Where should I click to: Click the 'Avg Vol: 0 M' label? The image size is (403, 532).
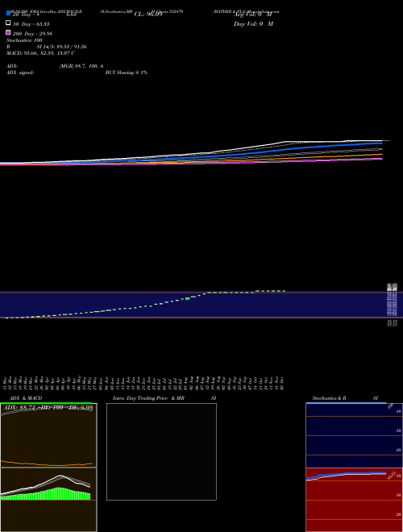pyautogui.click(x=253, y=15)
